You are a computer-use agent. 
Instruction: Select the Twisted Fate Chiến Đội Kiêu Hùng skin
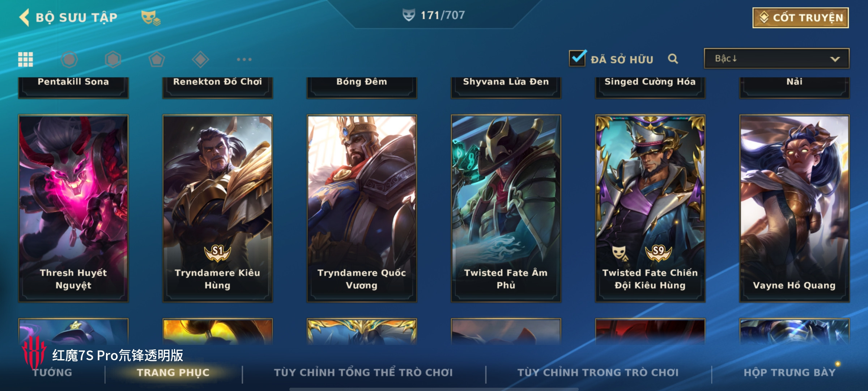click(x=650, y=209)
